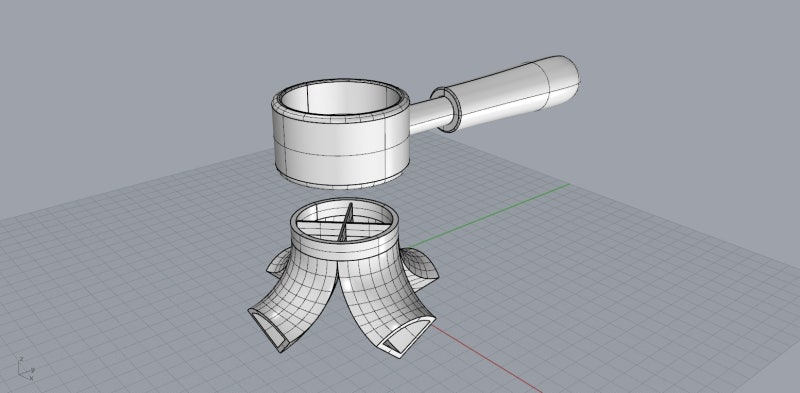Select the small back-right spout leg
Screen dimensions: 800x393
coord(420,266)
